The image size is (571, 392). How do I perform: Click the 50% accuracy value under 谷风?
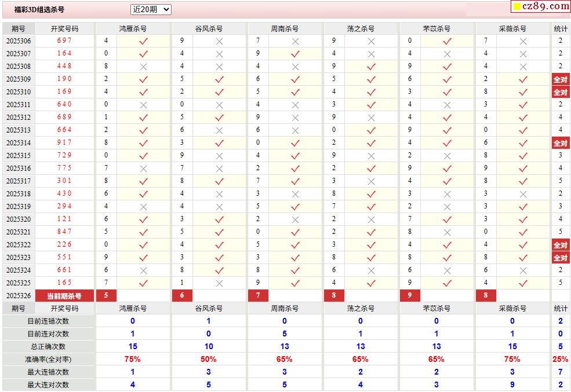point(209,359)
